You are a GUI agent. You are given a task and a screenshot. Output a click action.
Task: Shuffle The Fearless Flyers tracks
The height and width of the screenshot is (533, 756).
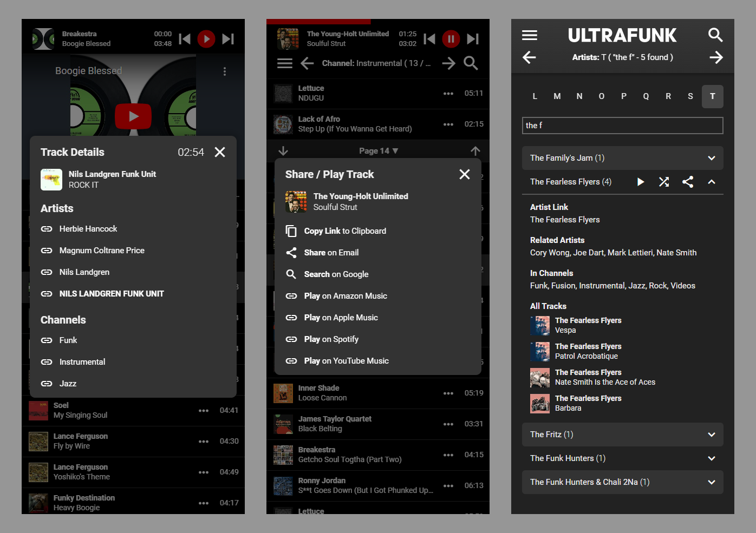coord(664,182)
